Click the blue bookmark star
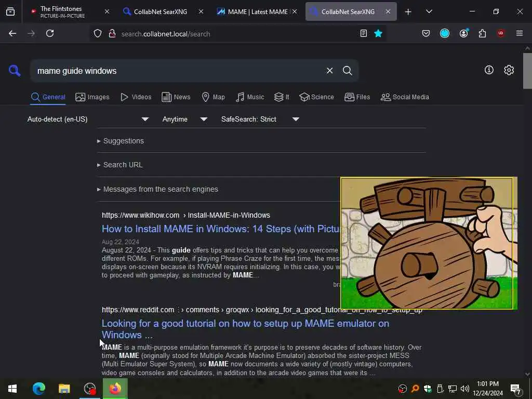Viewport: 532px width, 399px height. [x=378, y=33]
